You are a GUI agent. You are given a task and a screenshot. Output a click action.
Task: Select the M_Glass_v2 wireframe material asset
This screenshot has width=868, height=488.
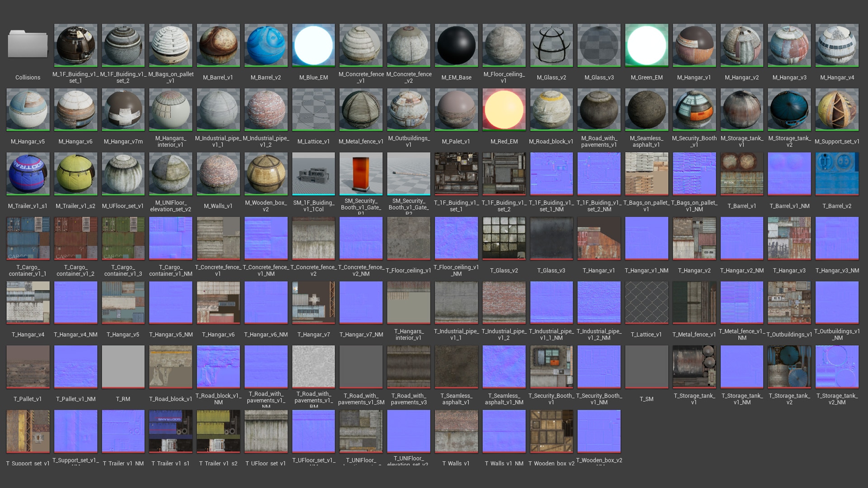[551, 45]
